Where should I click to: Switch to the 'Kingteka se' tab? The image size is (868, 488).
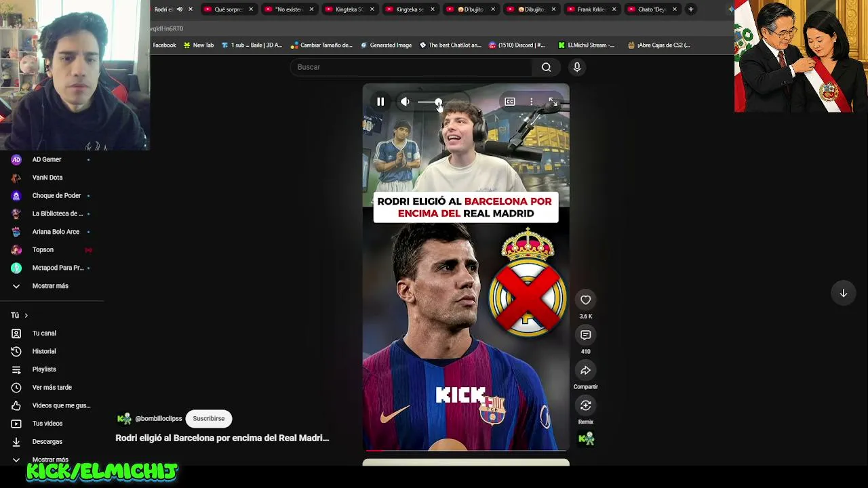tap(410, 9)
